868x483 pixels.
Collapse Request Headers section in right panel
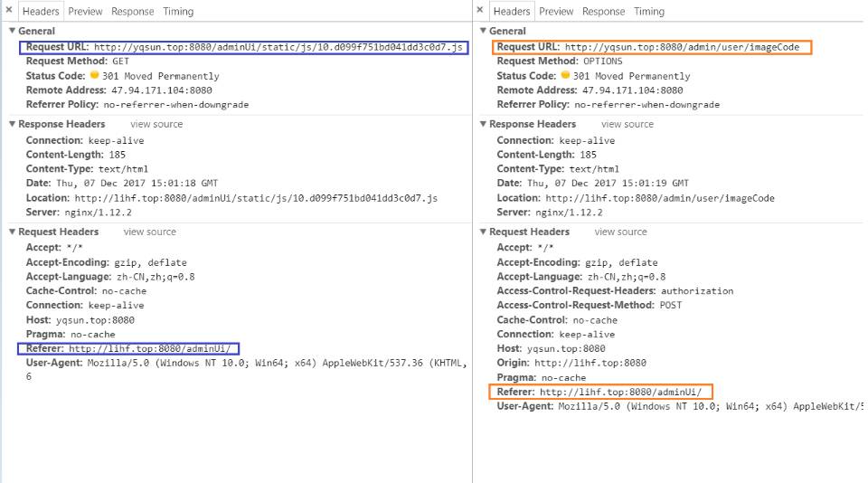click(x=483, y=232)
